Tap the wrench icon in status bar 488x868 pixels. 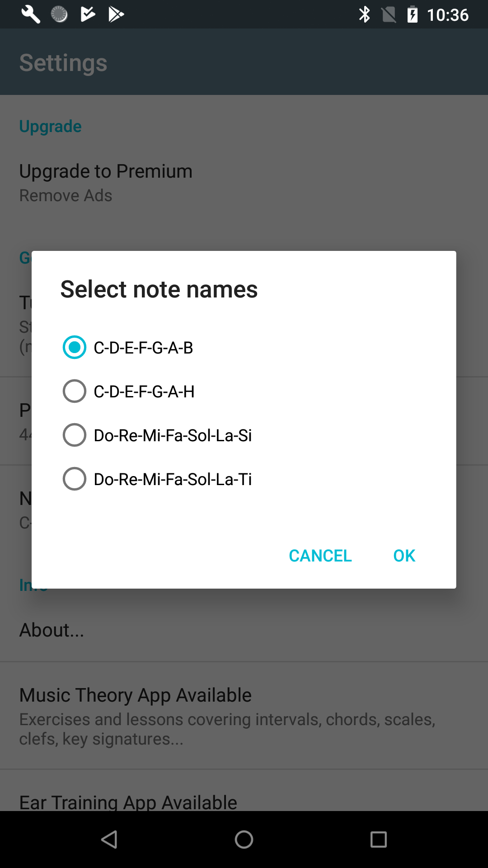coord(31,14)
